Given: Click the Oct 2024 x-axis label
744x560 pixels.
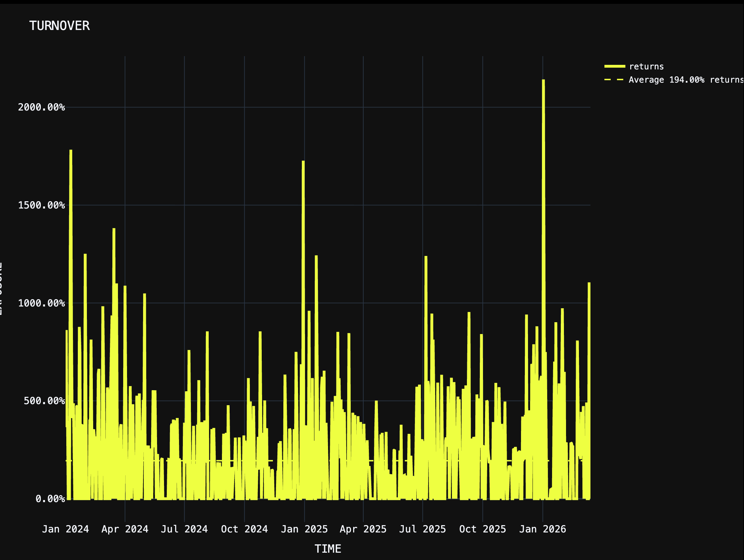Looking at the screenshot, I should click(x=244, y=529).
